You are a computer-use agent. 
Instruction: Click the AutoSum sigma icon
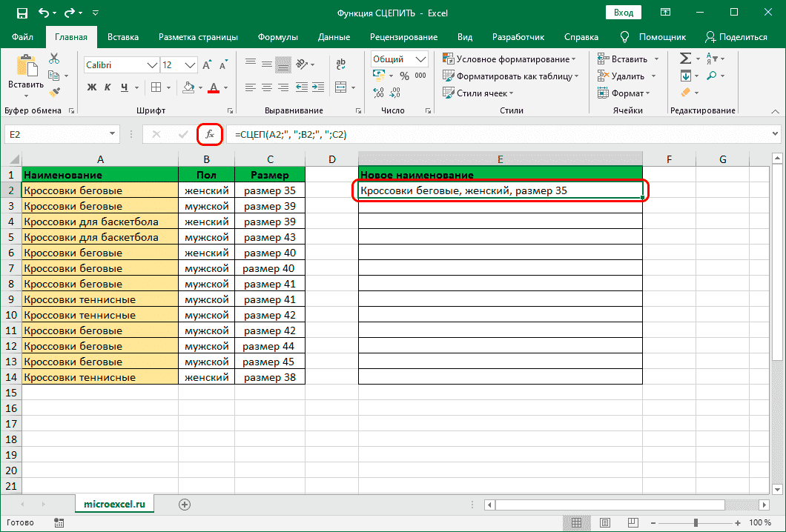point(685,59)
